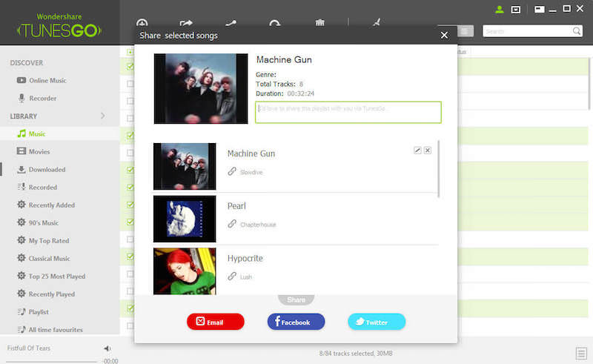Close the Share selected songs dialog

(x=444, y=35)
